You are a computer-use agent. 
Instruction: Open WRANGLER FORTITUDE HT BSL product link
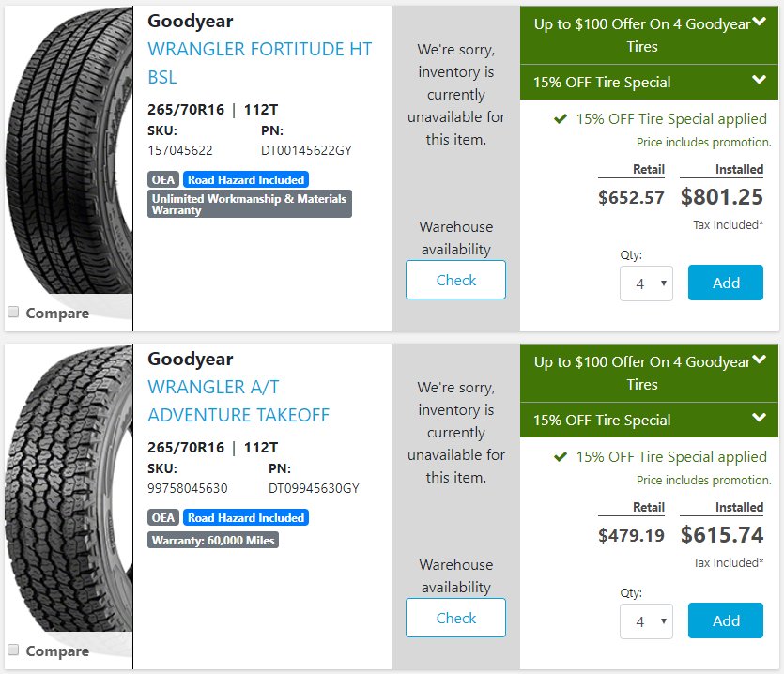coord(259,63)
